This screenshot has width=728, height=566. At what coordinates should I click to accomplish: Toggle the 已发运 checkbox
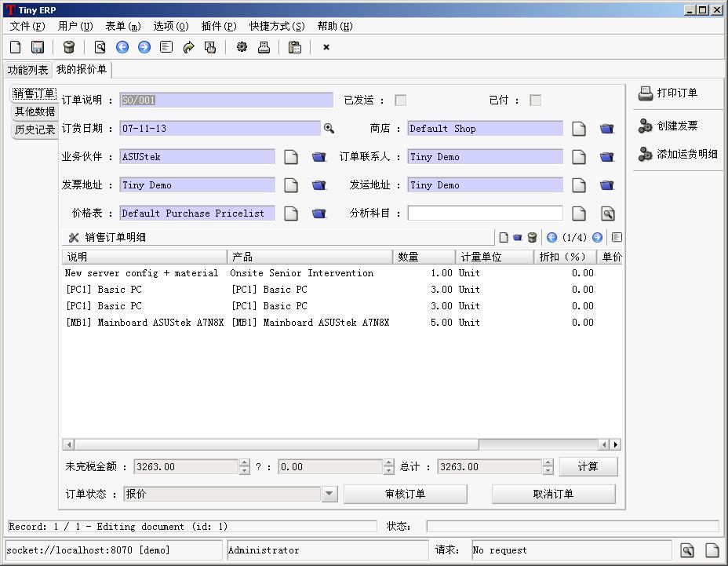[x=401, y=100]
